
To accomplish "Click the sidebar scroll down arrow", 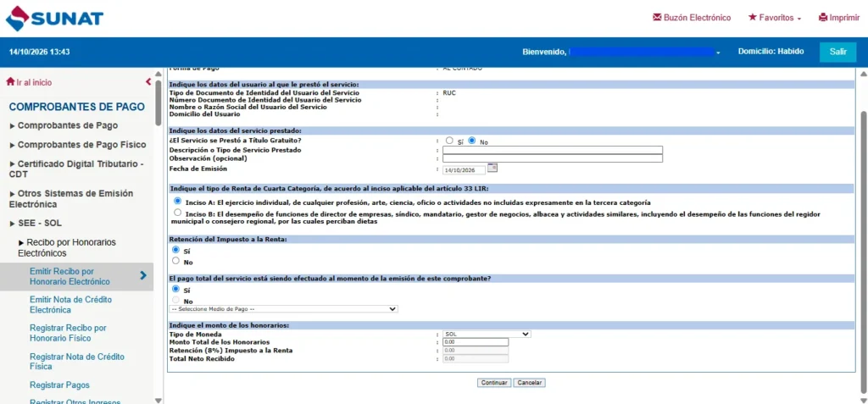I will (159, 400).
